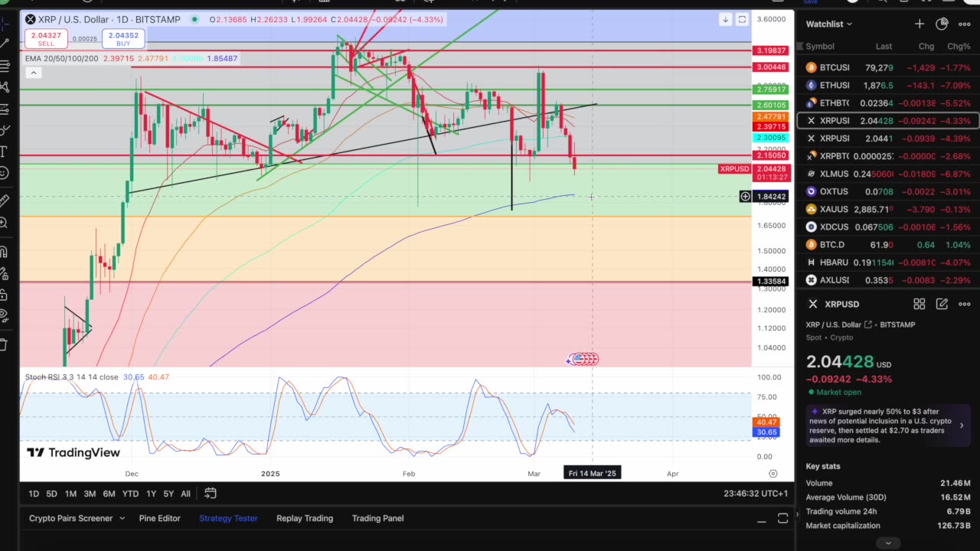Toggle lock all drawings
980x551 pixels.
(4, 294)
